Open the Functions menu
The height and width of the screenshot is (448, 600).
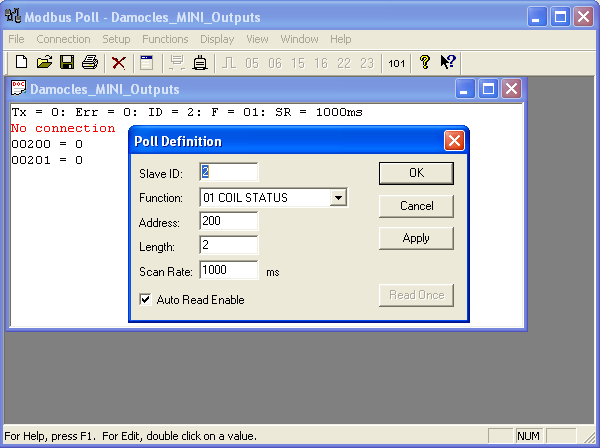[x=165, y=39]
